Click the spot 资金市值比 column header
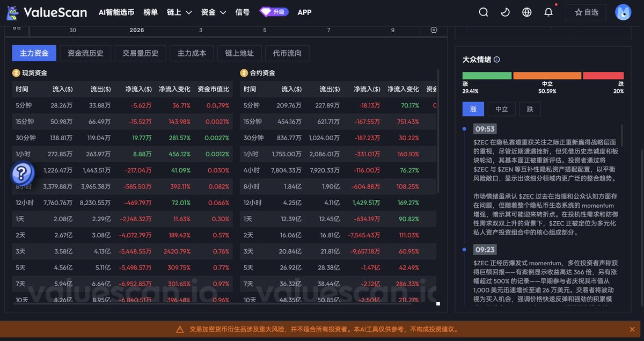This screenshot has width=644, height=341. [x=213, y=89]
